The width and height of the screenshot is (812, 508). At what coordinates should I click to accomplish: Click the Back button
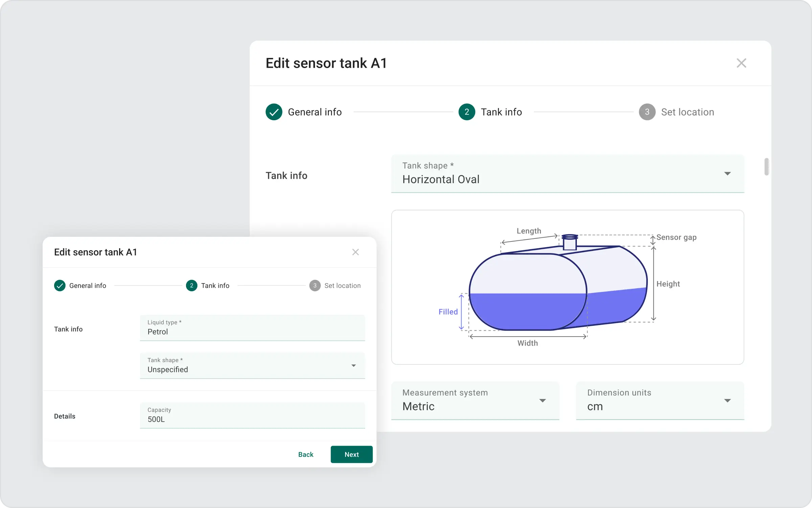(x=306, y=454)
